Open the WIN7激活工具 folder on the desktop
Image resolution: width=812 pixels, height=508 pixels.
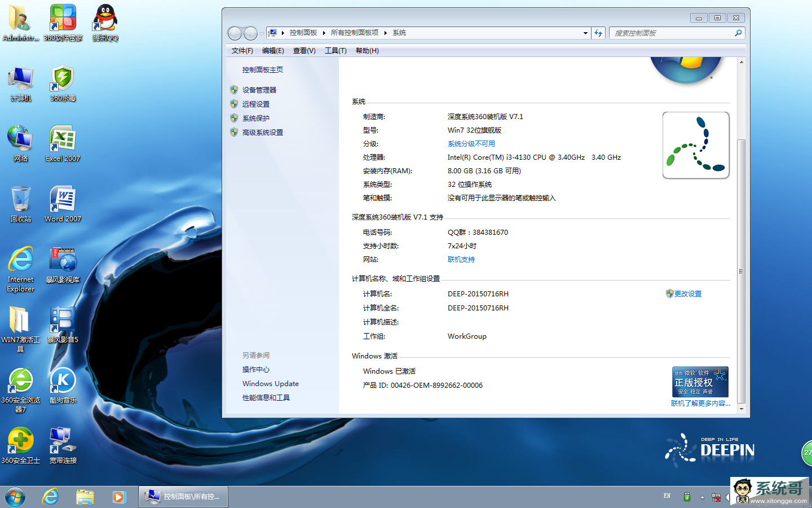(21, 330)
